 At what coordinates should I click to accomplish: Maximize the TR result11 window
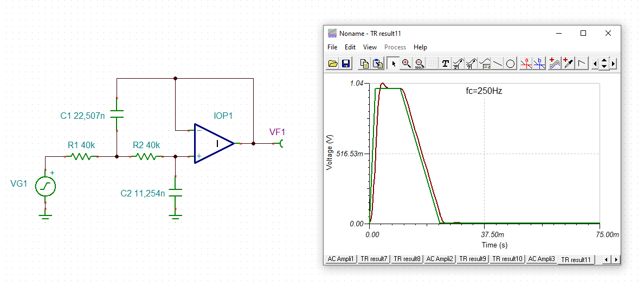583,33
